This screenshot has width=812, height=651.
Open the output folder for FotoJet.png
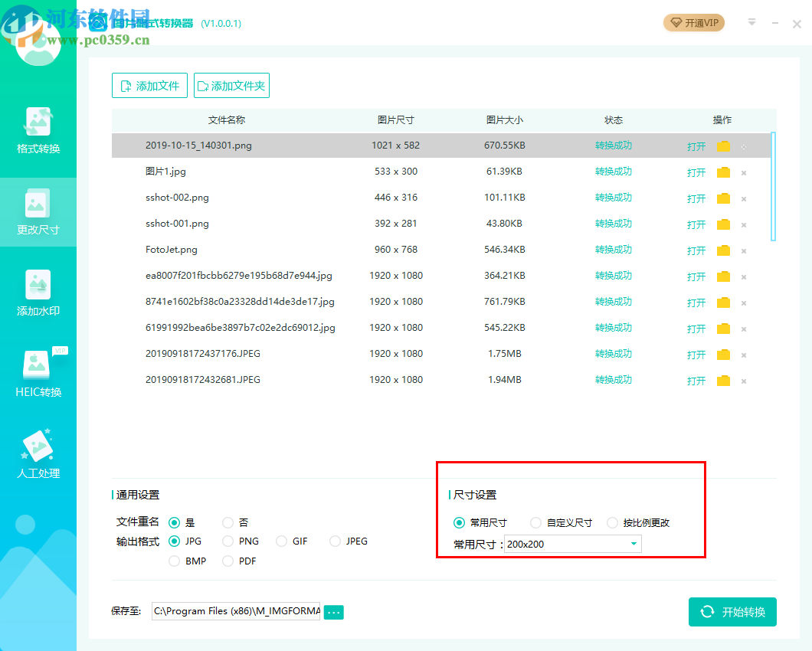tap(723, 250)
